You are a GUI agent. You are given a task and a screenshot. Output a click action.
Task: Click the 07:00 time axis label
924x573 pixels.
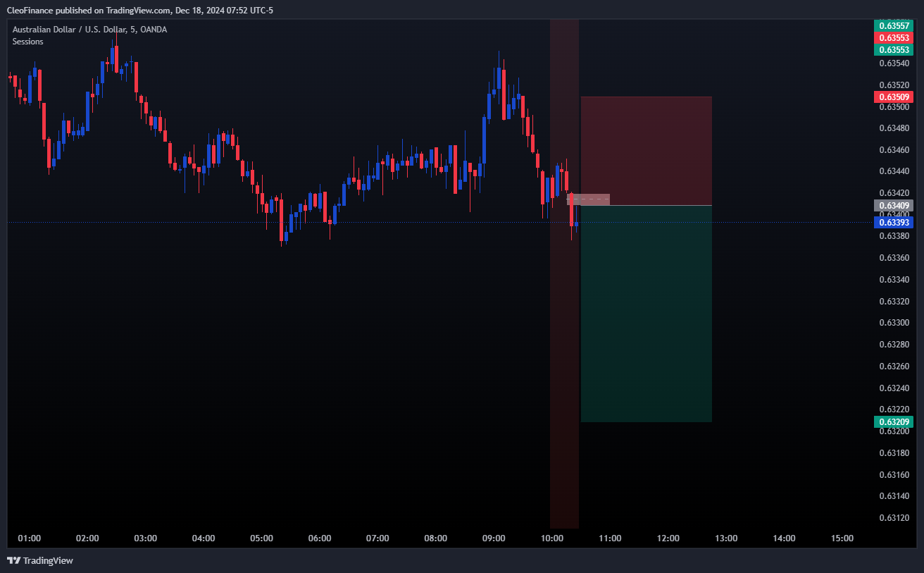click(377, 538)
